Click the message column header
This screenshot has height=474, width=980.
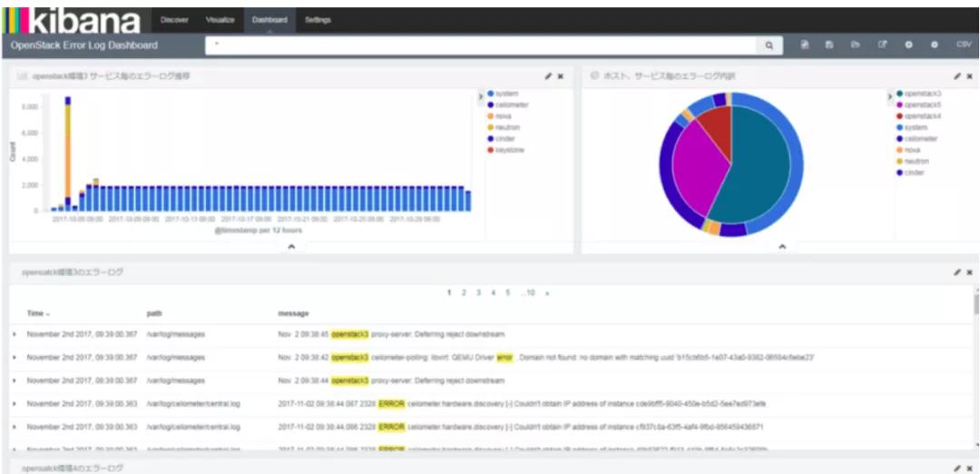[x=293, y=313]
